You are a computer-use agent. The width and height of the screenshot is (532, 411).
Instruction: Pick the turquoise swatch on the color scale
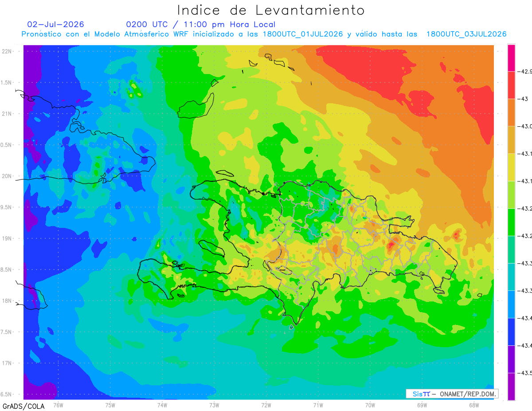click(x=511, y=277)
